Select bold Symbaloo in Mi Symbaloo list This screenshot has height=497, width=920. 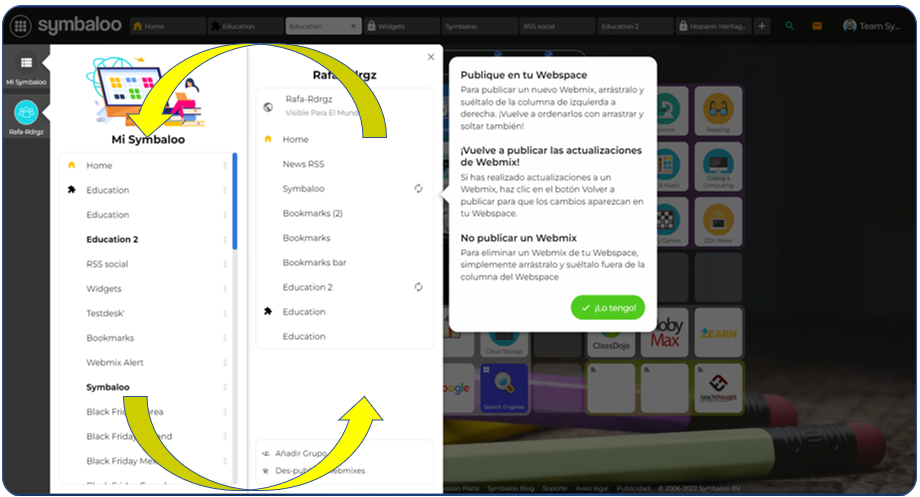(108, 387)
